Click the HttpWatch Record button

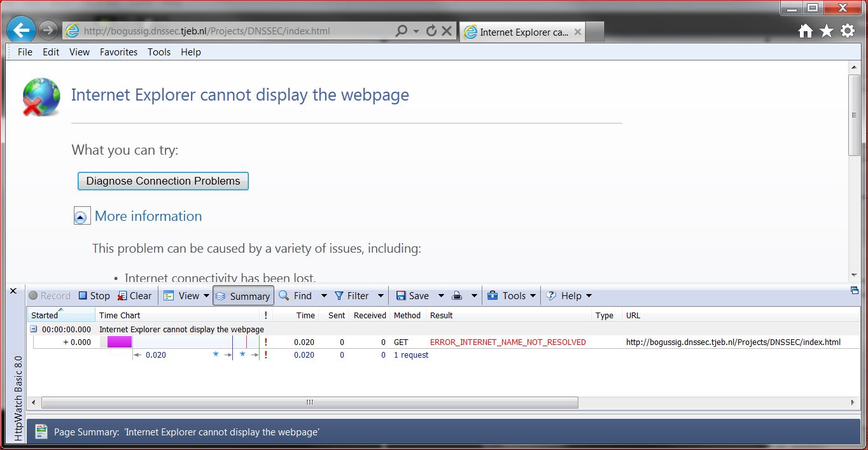click(x=50, y=296)
